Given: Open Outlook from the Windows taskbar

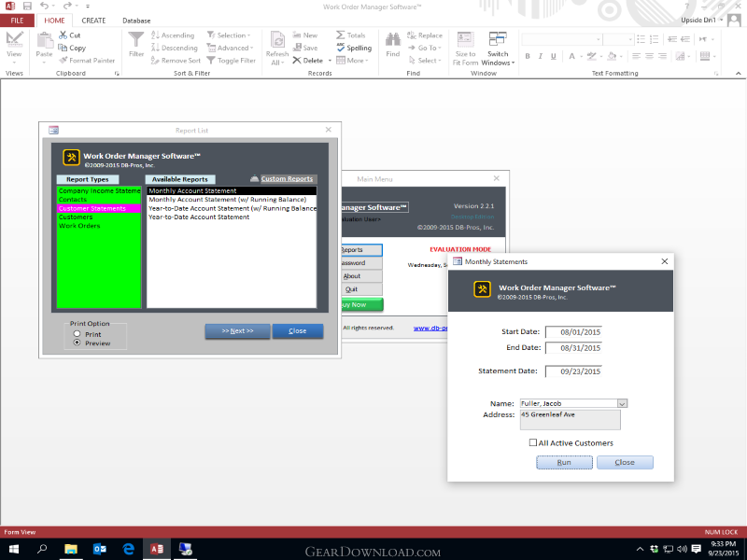Looking at the screenshot, I should tap(100, 549).
